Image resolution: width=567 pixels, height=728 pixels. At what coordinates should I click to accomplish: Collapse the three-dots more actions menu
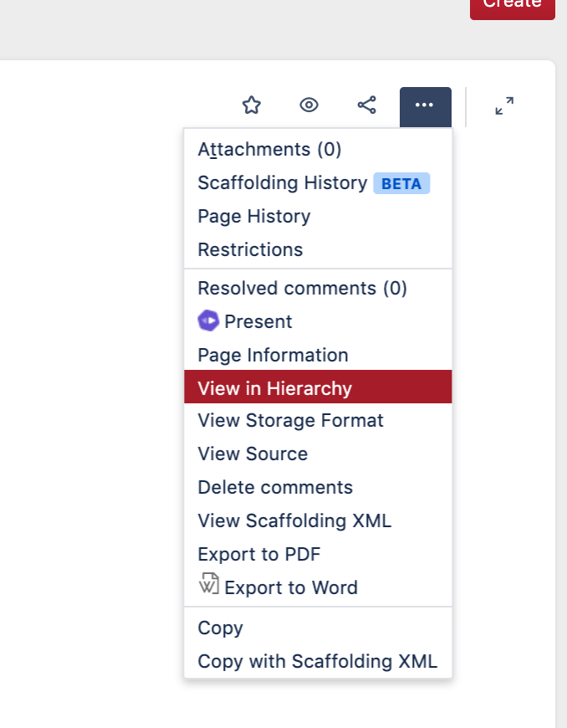click(425, 105)
